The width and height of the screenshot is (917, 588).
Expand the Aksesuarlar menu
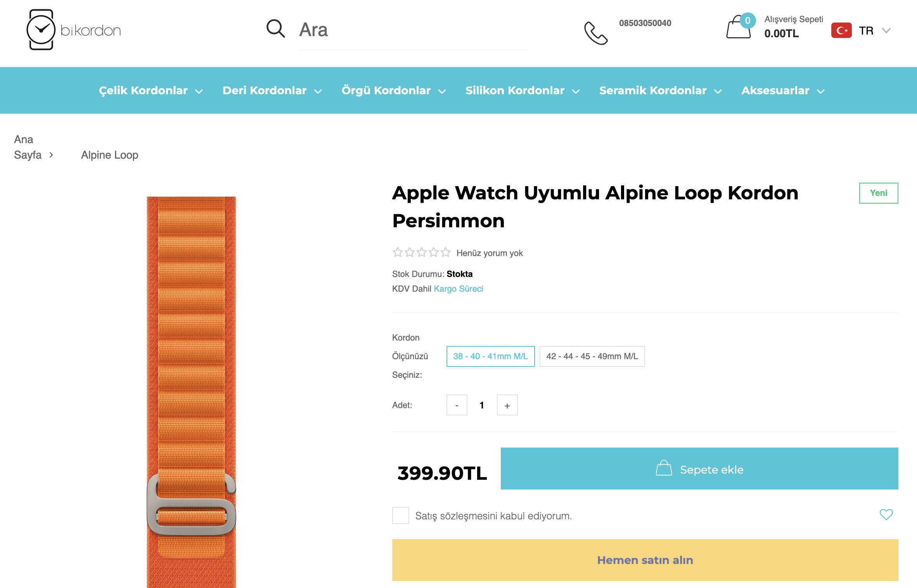pyautogui.click(x=782, y=91)
